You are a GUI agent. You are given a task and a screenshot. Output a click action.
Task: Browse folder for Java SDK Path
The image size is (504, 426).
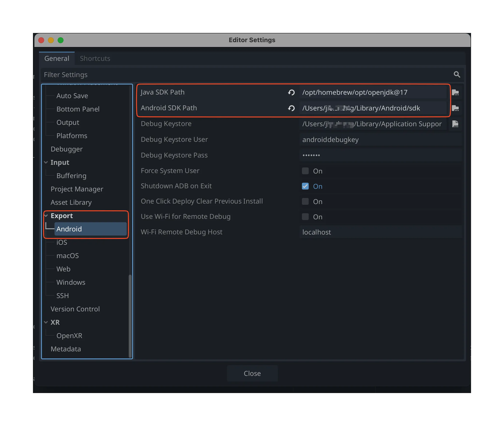[455, 92]
